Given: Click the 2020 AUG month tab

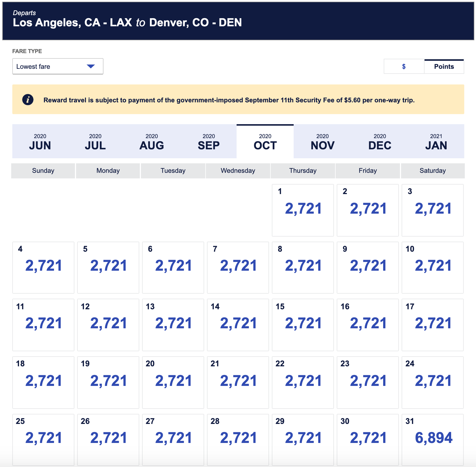Looking at the screenshot, I should pyautogui.click(x=152, y=141).
